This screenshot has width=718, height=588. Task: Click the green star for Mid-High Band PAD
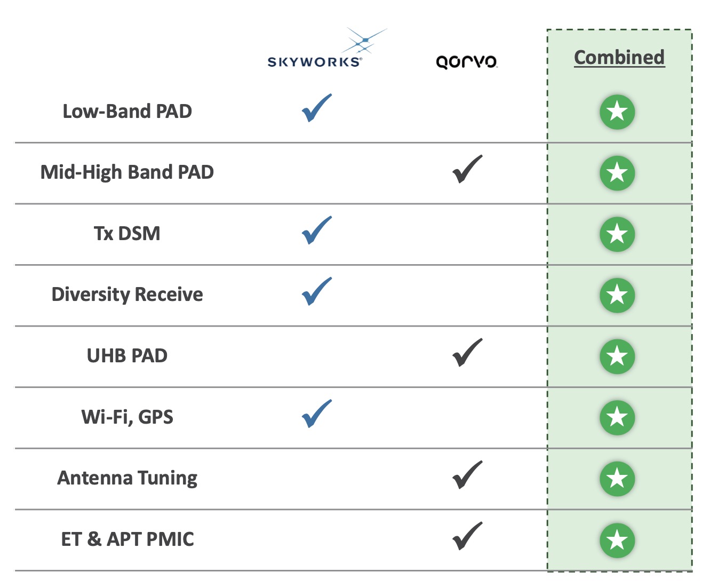[x=617, y=173]
